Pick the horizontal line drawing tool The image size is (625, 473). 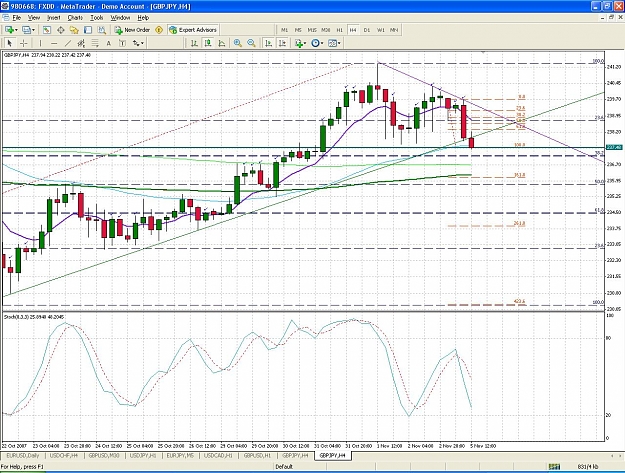click(x=54, y=43)
